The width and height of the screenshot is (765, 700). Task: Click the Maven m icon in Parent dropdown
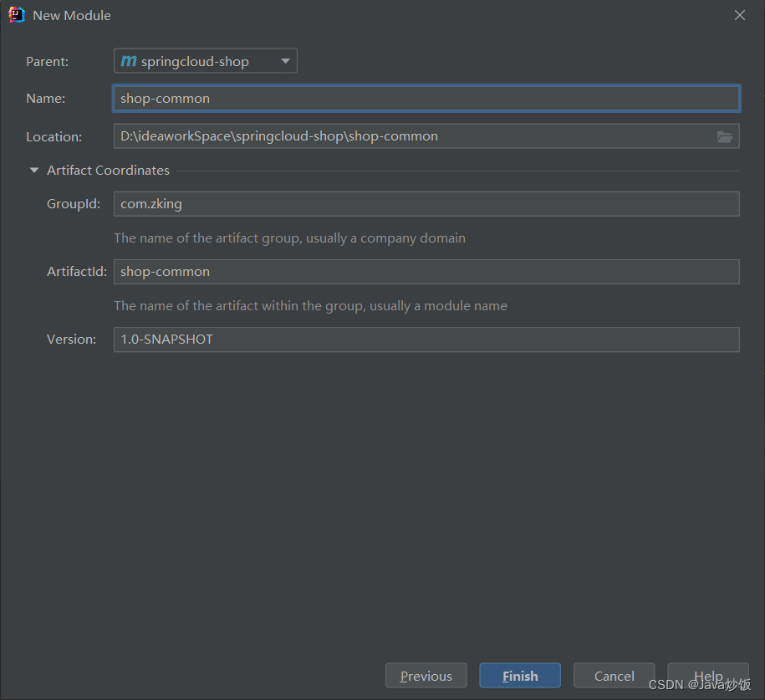tap(129, 61)
